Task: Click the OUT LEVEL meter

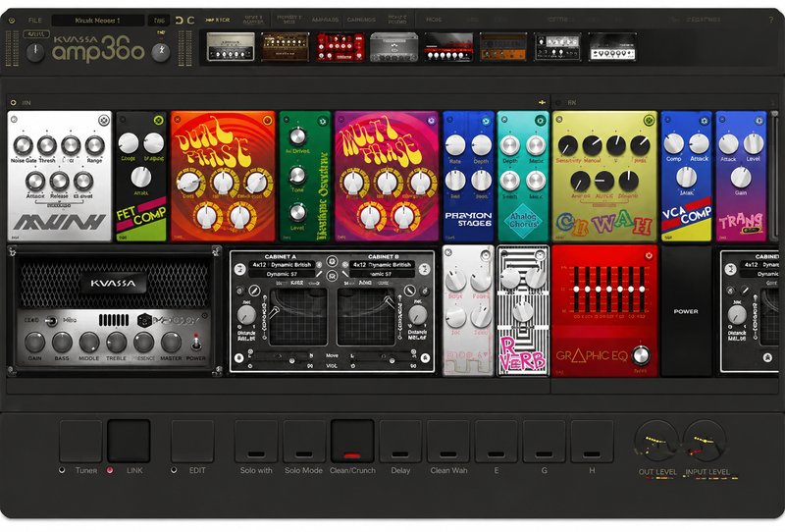Action: (x=656, y=441)
